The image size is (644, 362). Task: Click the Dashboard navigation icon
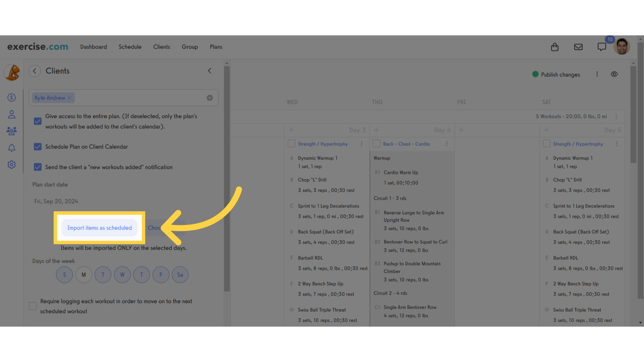click(93, 46)
